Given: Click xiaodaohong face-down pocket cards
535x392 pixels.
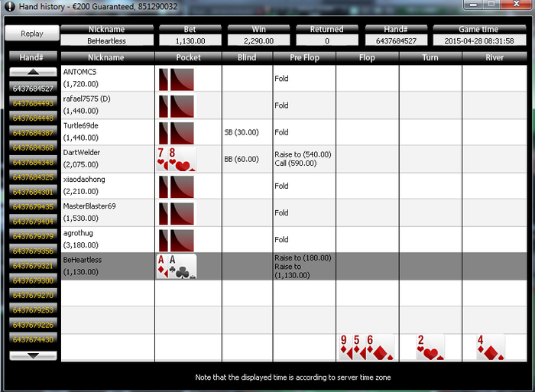Looking at the screenshot, I should [x=177, y=187].
